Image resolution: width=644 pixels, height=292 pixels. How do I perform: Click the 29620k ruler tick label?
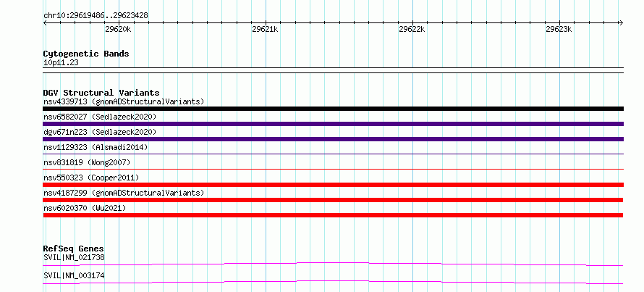coord(118,29)
